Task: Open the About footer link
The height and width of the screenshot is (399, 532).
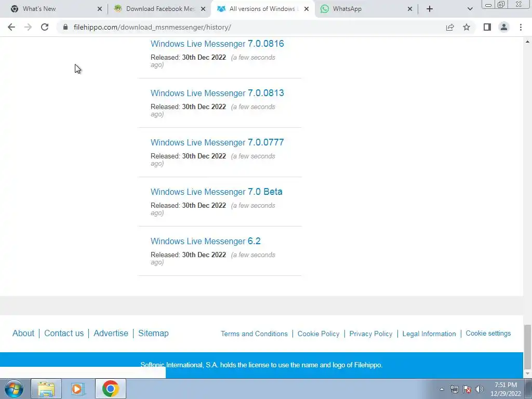Action: coord(23,333)
